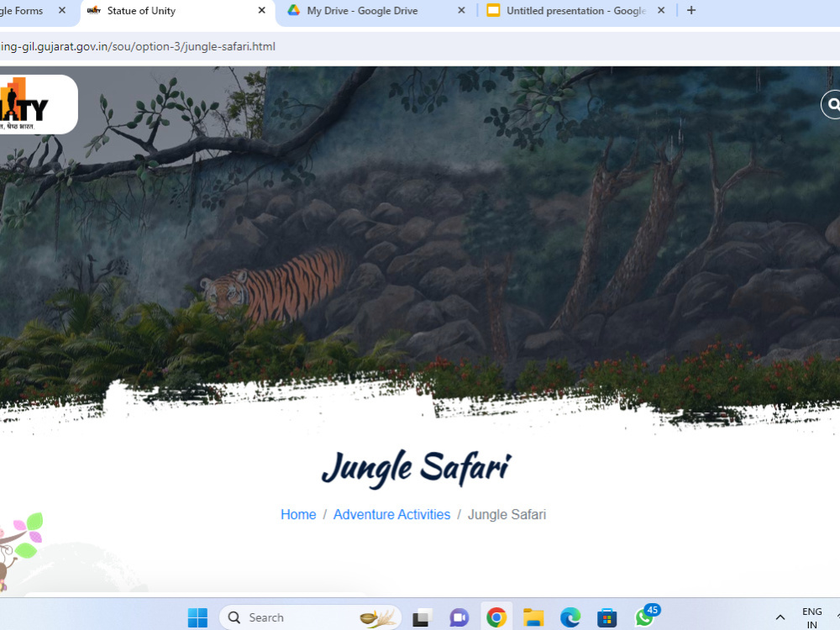The width and height of the screenshot is (840, 630).
Task: Open the Adventure Activities breadcrumb link
Action: click(391, 514)
